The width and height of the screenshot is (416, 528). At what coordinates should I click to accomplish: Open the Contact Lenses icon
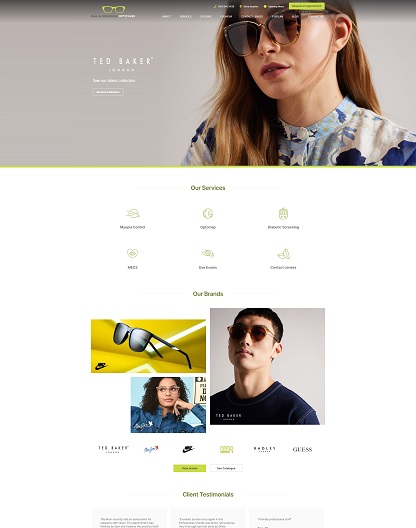click(x=283, y=254)
